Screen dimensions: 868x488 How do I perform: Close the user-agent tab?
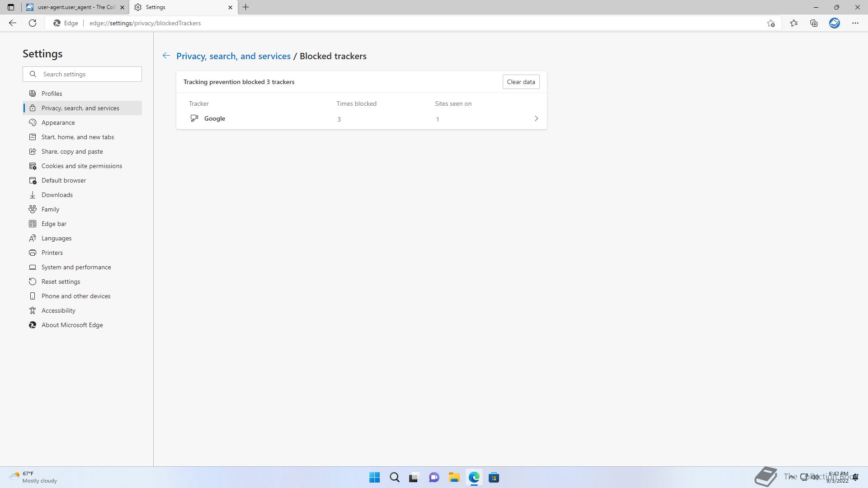(x=122, y=7)
